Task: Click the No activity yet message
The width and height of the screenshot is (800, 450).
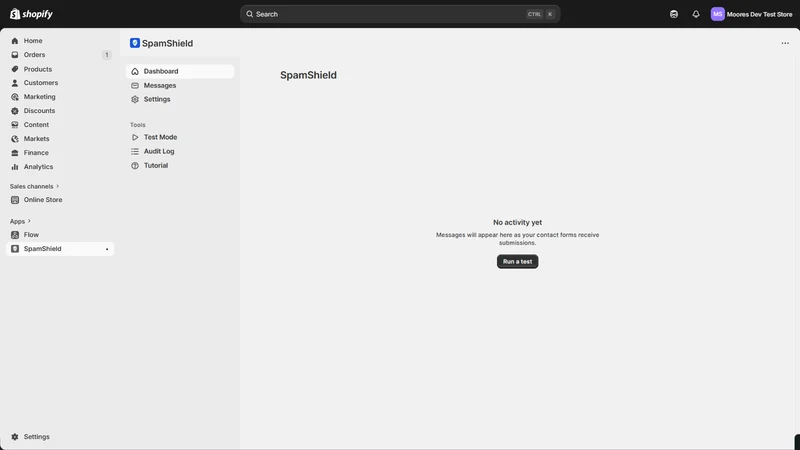Action: pyautogui.click(x=517, y=222)
